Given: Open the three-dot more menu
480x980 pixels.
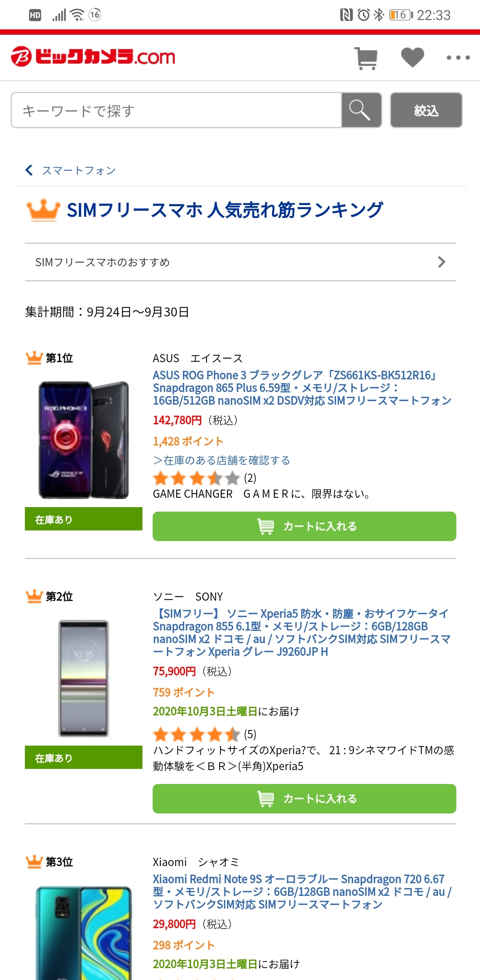Looking at the screenshot, I should point(458,58).
